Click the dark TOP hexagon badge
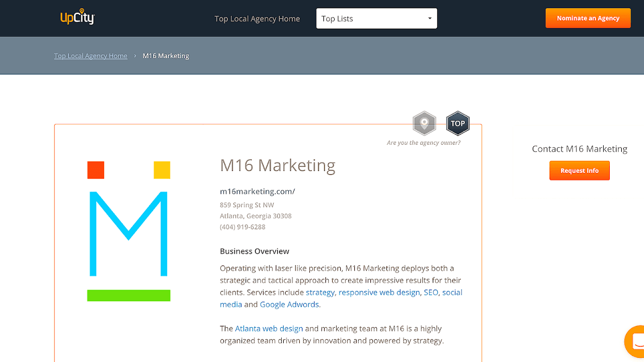The image size is (644, 362). (457, 123)
